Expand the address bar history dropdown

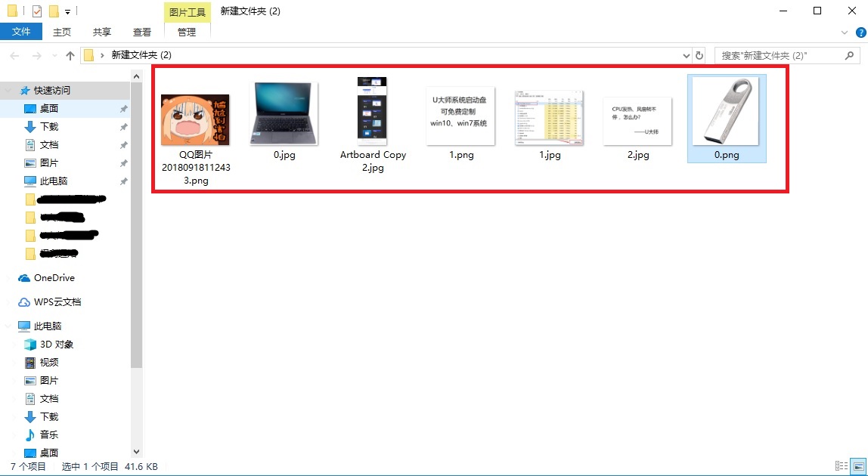[x=686, y=56]
